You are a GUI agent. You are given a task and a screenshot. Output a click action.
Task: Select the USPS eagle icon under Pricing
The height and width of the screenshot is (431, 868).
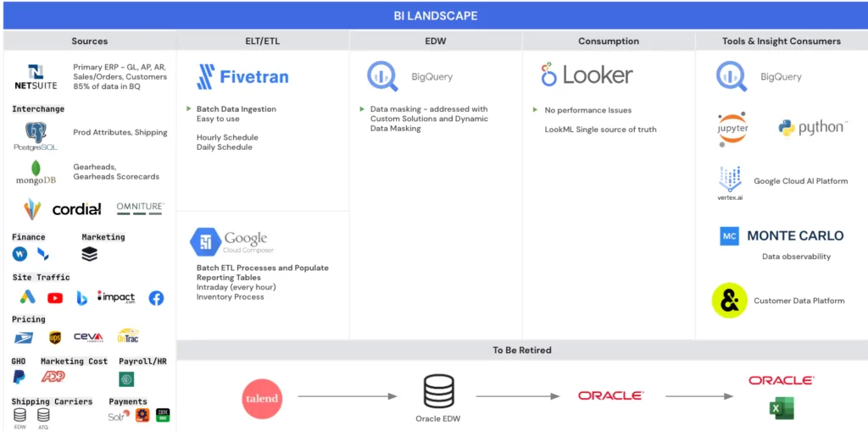pos(23,338)
